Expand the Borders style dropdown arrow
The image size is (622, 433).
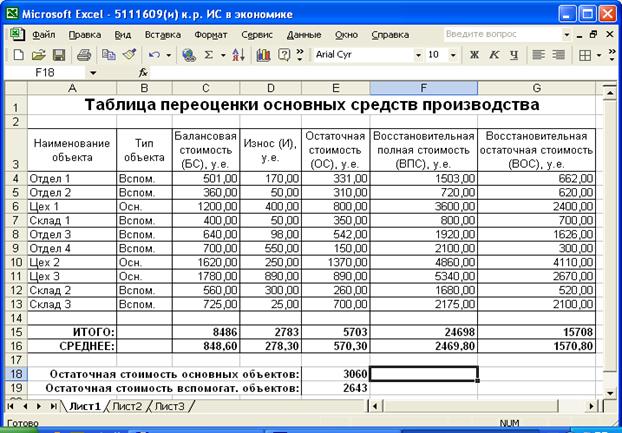click(599, 55)
